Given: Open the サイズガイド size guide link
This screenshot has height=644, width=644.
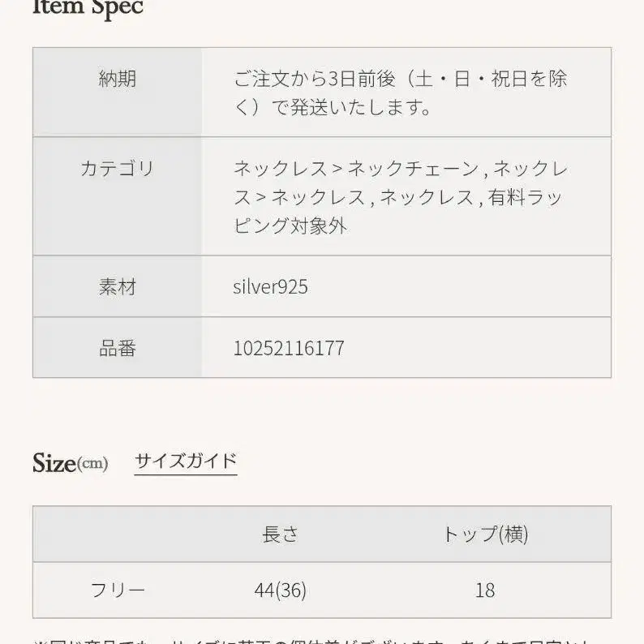Looking at the screenshot, I should tap(185, 462).
